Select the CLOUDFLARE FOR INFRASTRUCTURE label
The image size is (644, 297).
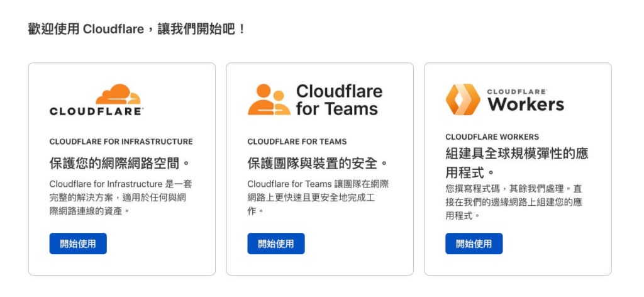tap(121, 142)
